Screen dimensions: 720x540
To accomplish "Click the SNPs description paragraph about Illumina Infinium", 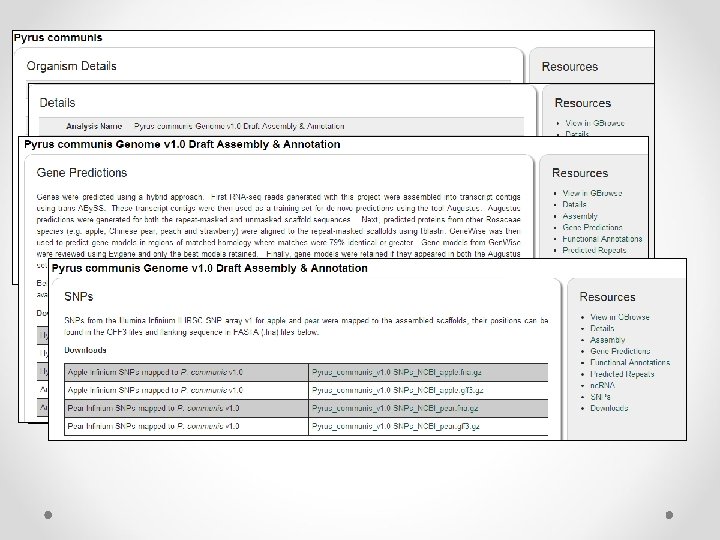I will click(306, 326).
